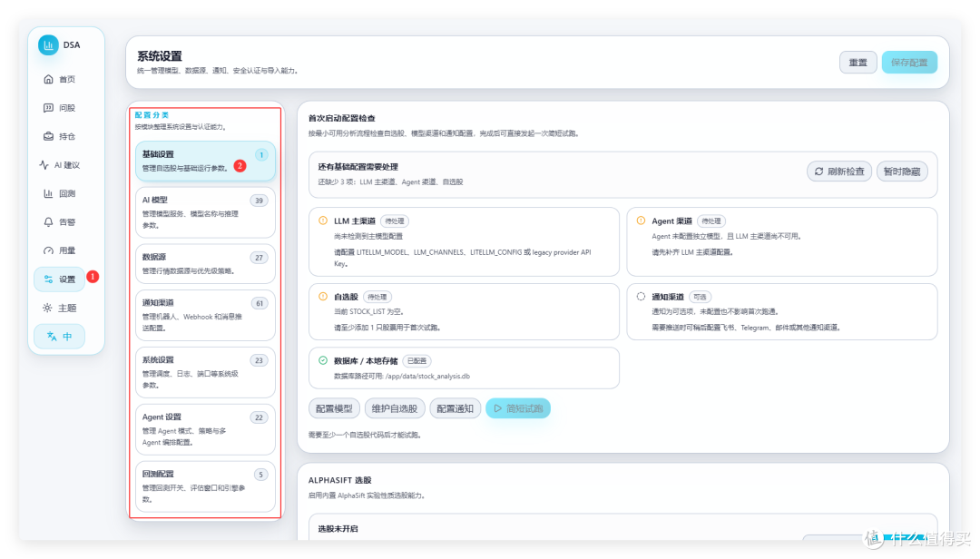Click the 刷新检查 button
The width and height of the screenshot is (980, 559).
[839, 172]
